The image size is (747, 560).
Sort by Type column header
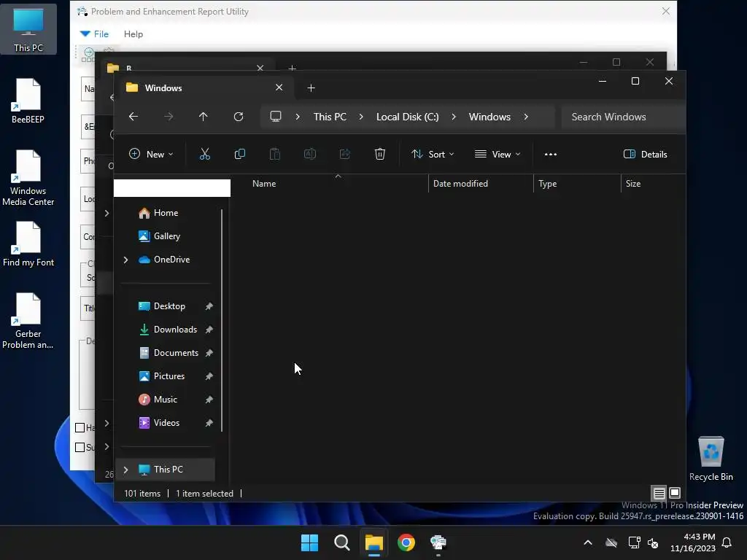coord(578,183)
